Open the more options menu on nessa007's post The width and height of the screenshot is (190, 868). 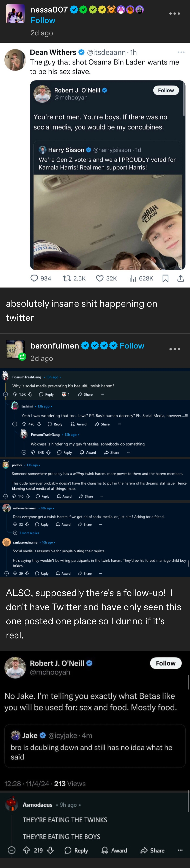175,13
